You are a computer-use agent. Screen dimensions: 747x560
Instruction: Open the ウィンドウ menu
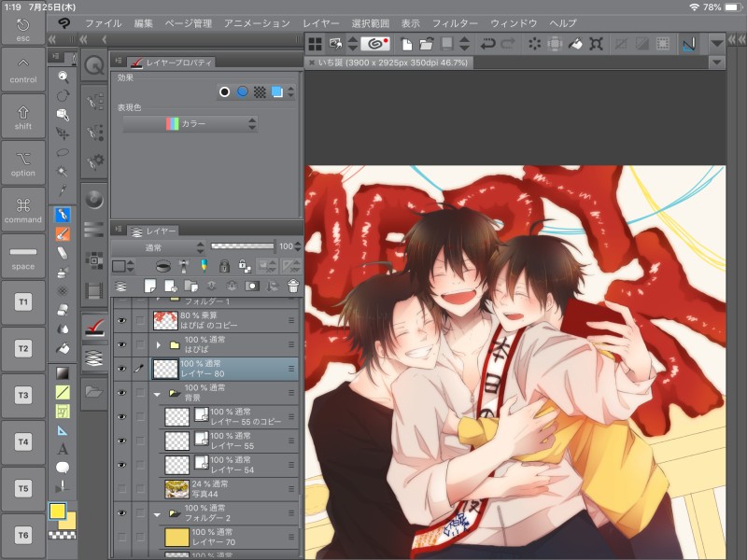tap(514, 22)
